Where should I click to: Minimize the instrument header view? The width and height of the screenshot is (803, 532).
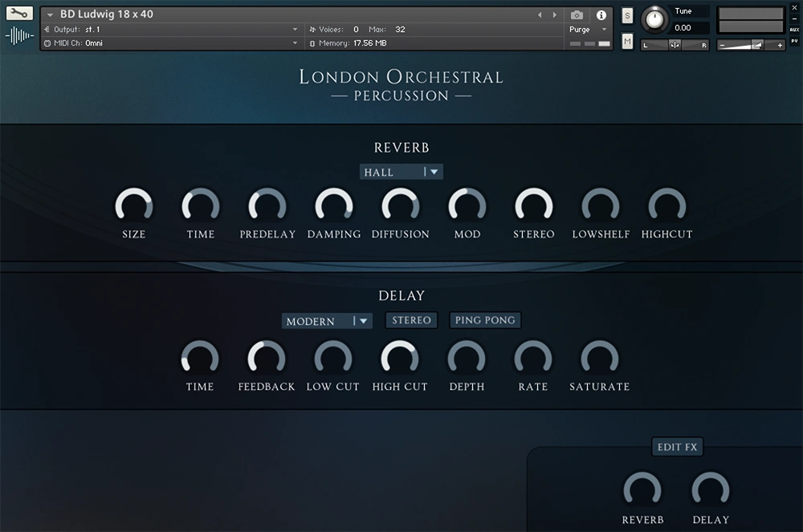[794, 18]
